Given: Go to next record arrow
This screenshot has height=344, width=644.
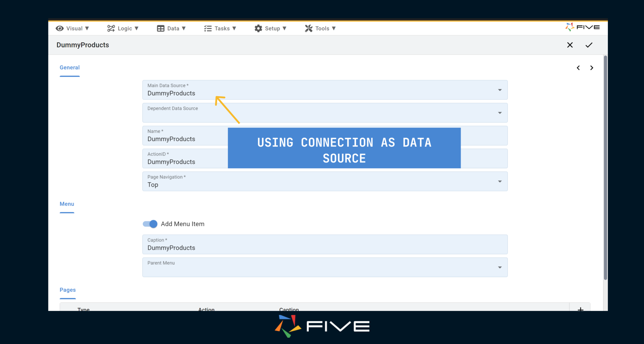Looking at the screenshot, I should tap(591, 68).
